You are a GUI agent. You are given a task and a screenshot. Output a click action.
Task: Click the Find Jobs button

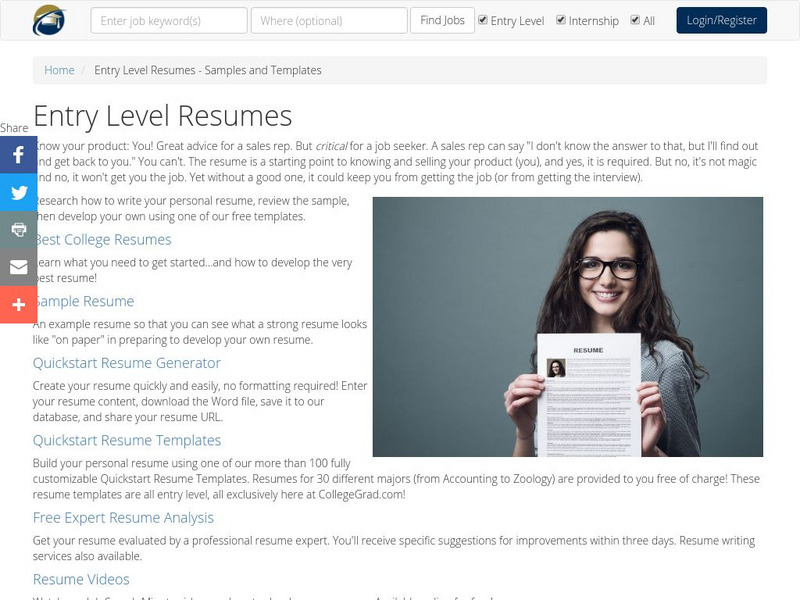tap(442, 20)
